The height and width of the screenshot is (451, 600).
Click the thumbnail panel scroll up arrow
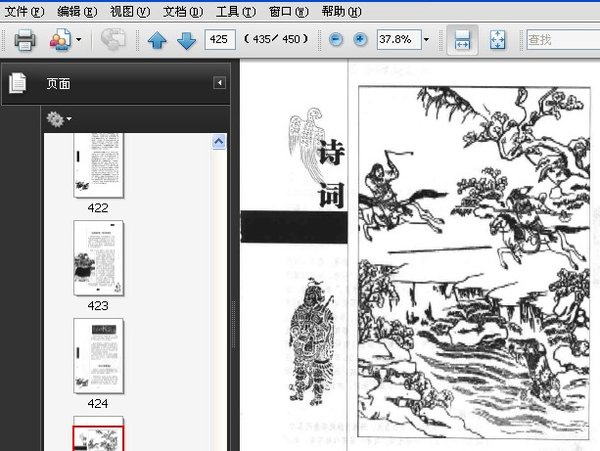click(219, 143)
